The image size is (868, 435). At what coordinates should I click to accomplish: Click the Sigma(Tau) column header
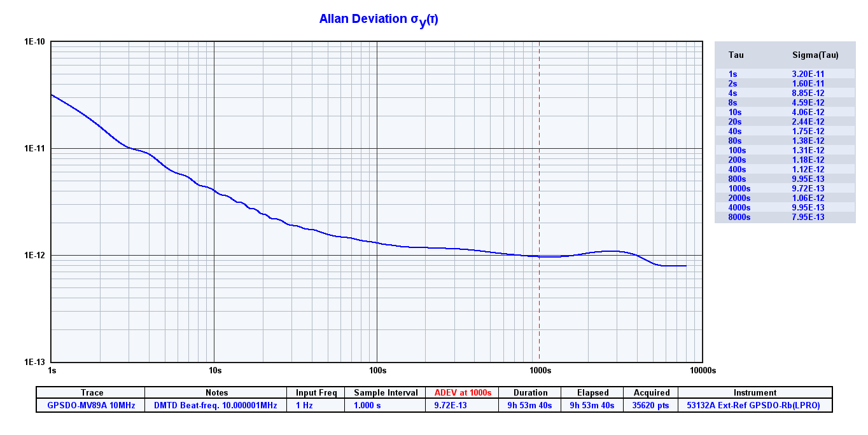point(815,55)
